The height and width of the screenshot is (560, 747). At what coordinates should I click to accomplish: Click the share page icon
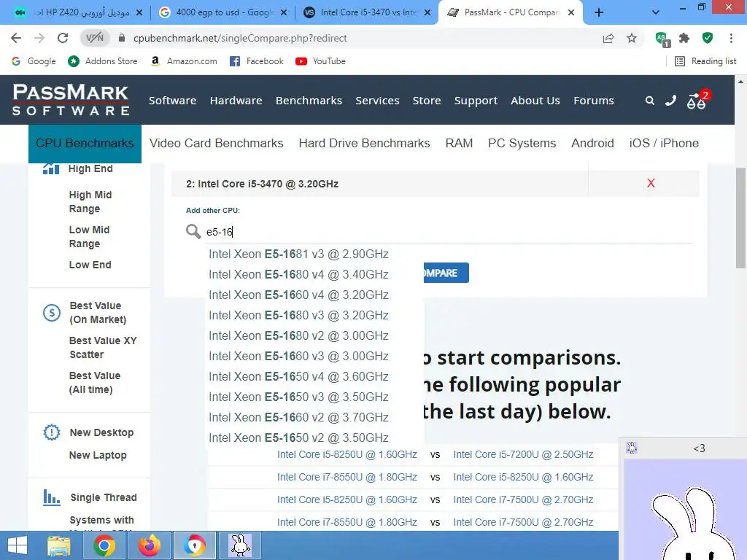click(608, 38)
